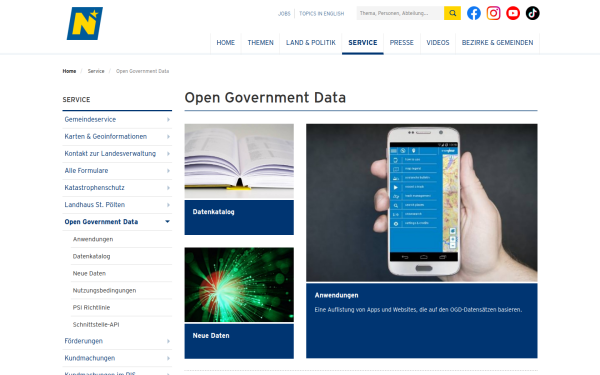Click the Neue Daten blue tile label
The image size is (600, 375).
click(211, 336)
